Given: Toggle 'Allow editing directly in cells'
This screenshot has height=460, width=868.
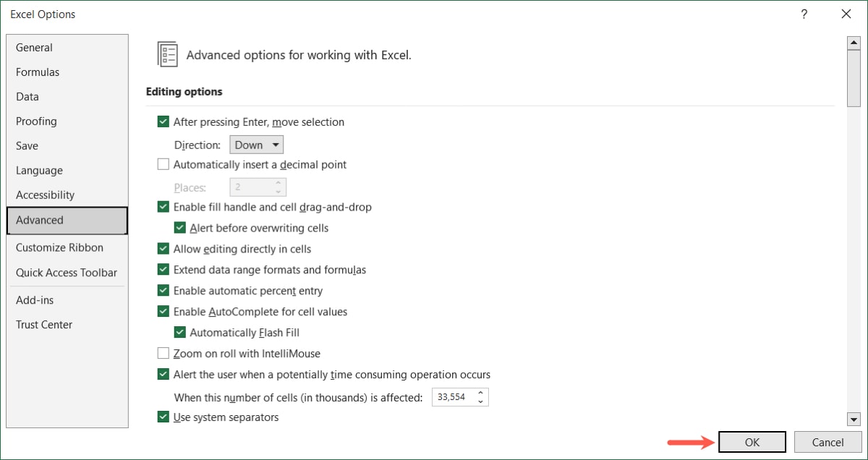Looking at the screenshot, I should (x=163, y=248).
